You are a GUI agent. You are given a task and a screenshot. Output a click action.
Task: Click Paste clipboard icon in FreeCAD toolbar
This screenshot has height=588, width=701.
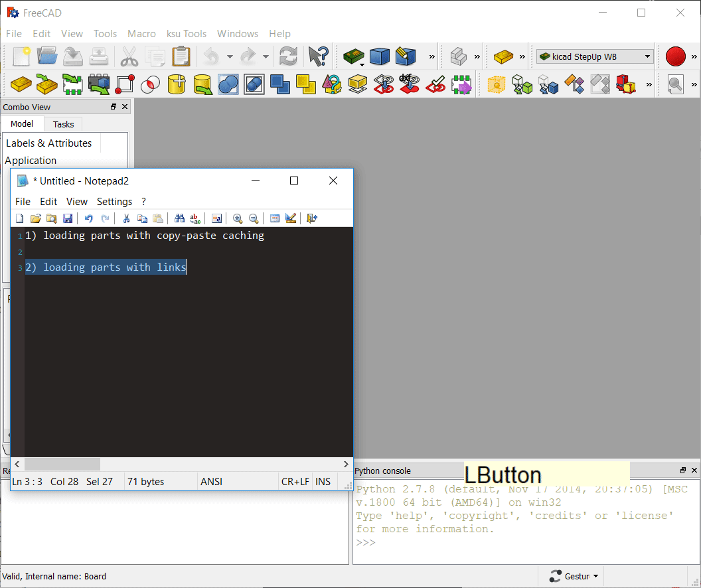pos(181,56)
